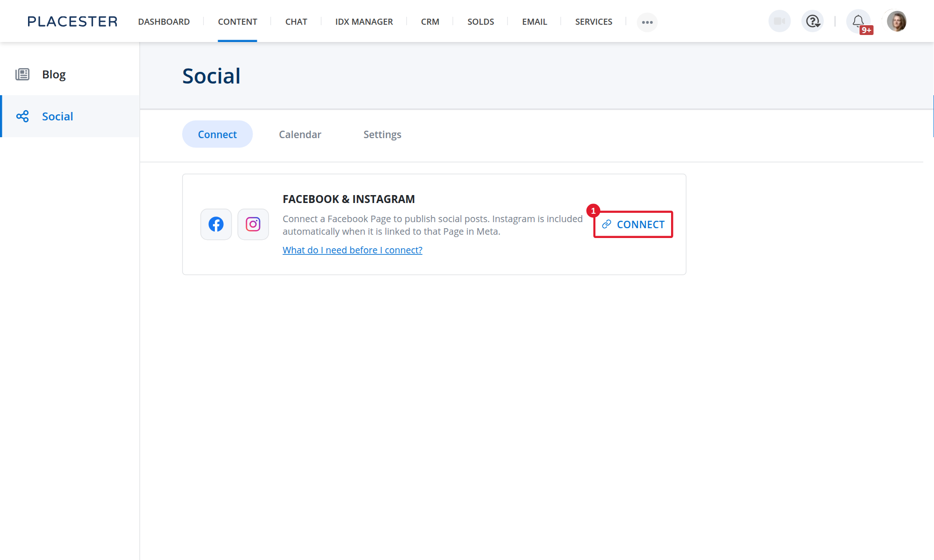Open the Solds menu
This screenshot has width=934, height=560.
coord(481,21)
